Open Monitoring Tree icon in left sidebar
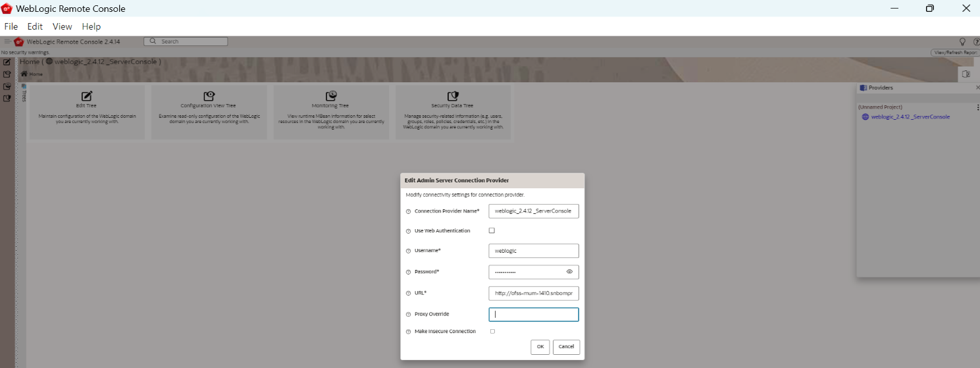 [7, 86]
